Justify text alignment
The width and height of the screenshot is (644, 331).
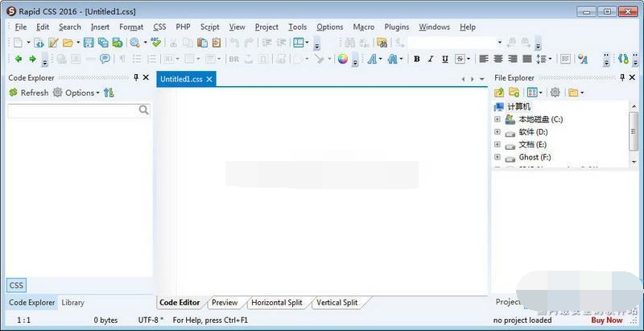click(x=527, y=59)
